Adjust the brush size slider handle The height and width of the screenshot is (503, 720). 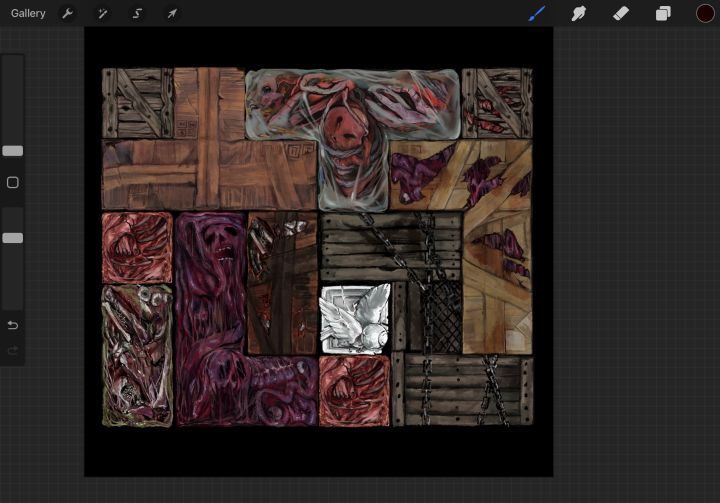[13, 151]
